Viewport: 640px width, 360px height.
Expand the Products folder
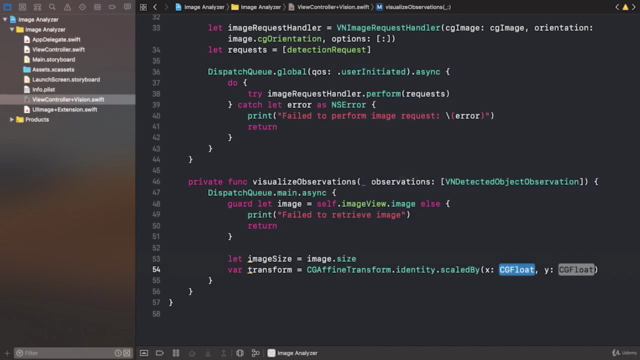[12, 120]
